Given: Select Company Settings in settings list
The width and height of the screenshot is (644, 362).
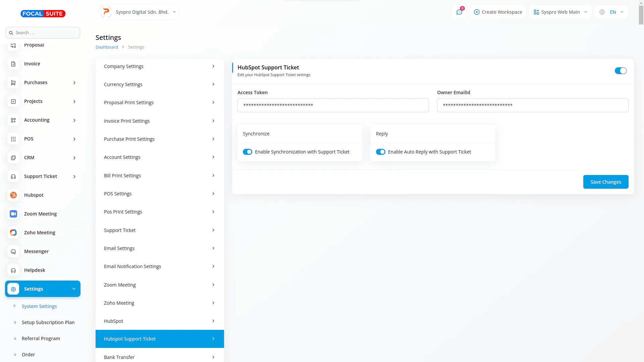Looking at the screenshot, I should (x=159, y=66).
